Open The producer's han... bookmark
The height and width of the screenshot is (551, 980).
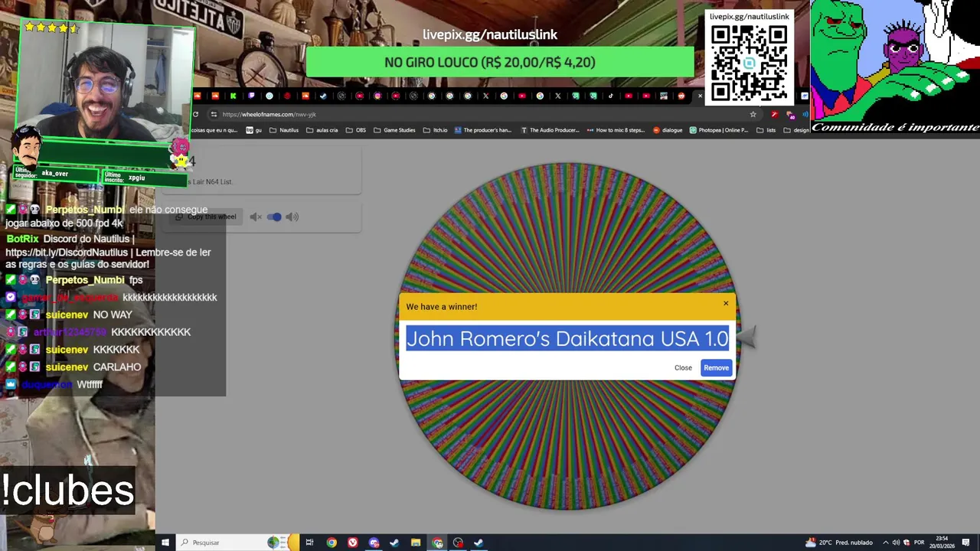pyautogui.click(x=483, y=130)
